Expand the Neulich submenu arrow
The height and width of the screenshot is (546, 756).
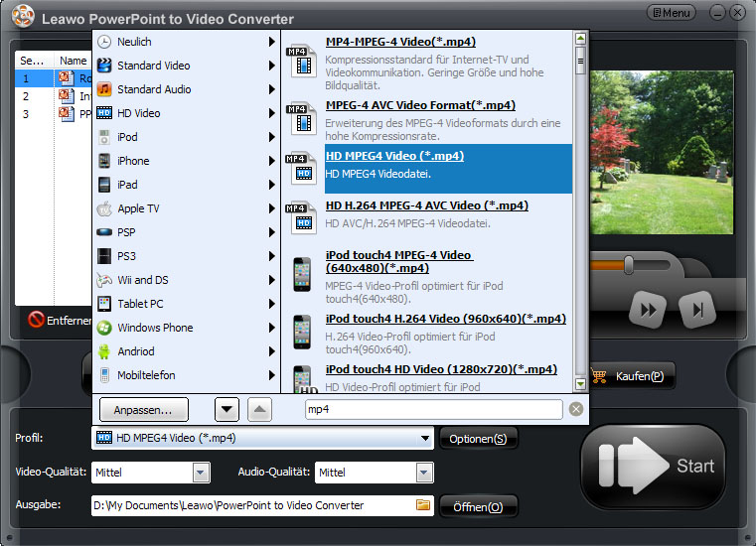tap(272, 42)
